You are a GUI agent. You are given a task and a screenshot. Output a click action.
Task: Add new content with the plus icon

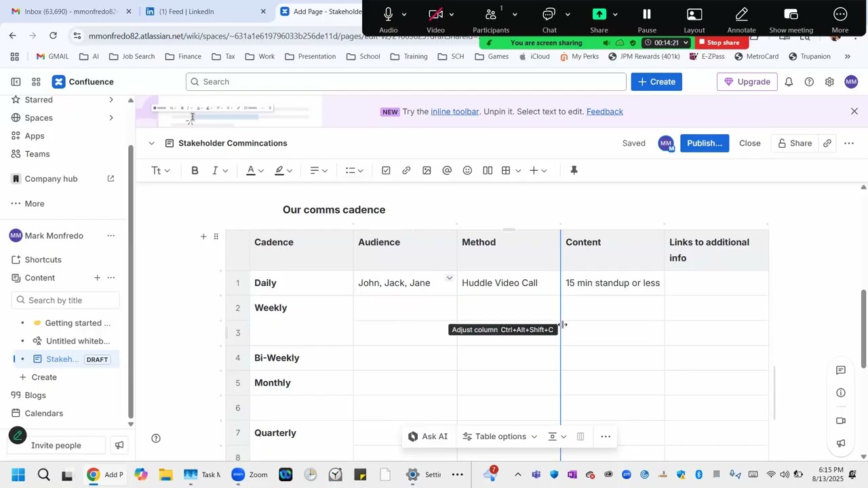97,278
